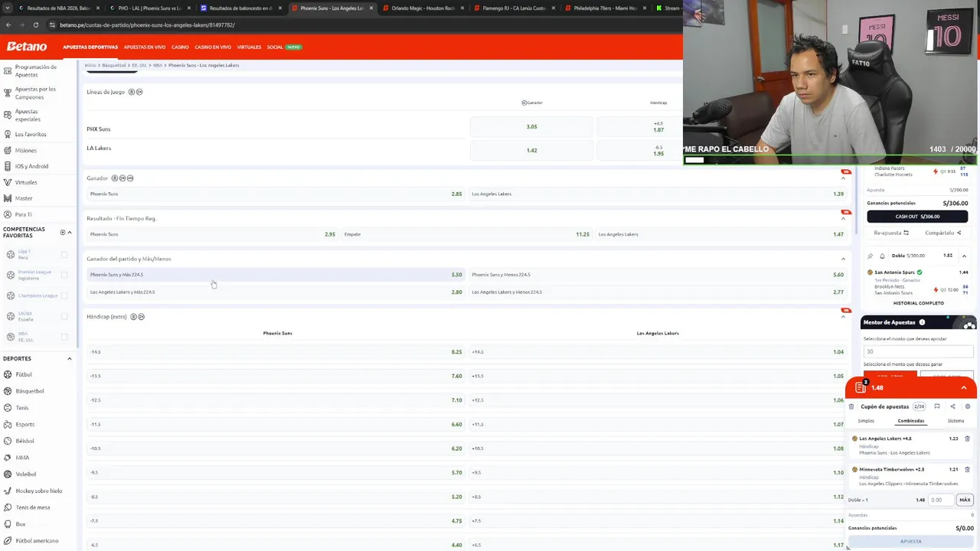Image resolution: width=980 pixels, height=551 pixels.
Task: Collapse the Doble S/300.00 bet chevron
Action: 964,256
